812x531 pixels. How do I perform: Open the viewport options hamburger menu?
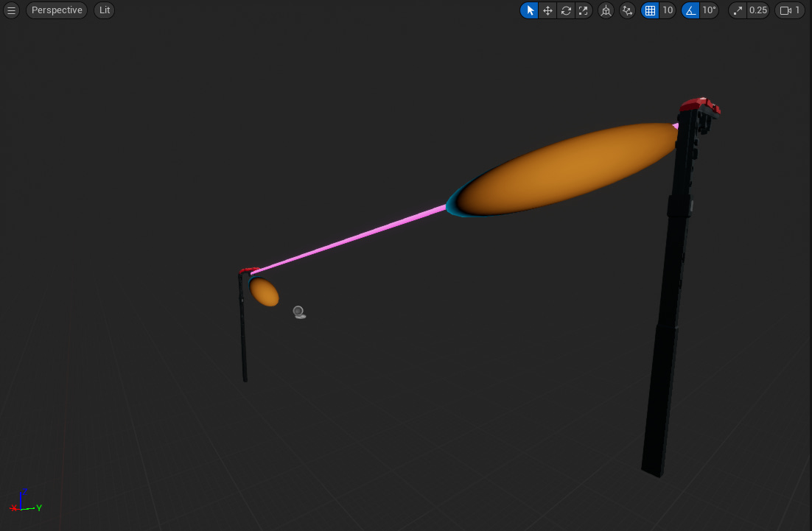pos(11,10)
